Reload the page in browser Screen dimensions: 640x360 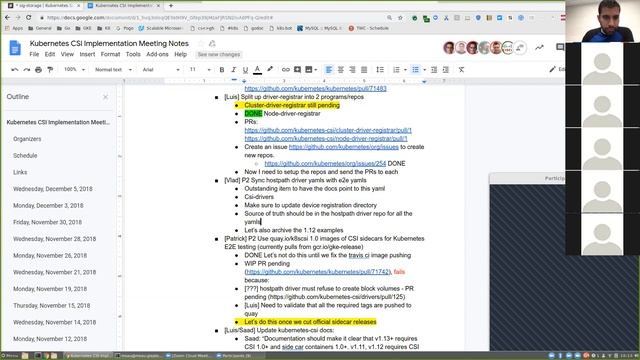29,18
